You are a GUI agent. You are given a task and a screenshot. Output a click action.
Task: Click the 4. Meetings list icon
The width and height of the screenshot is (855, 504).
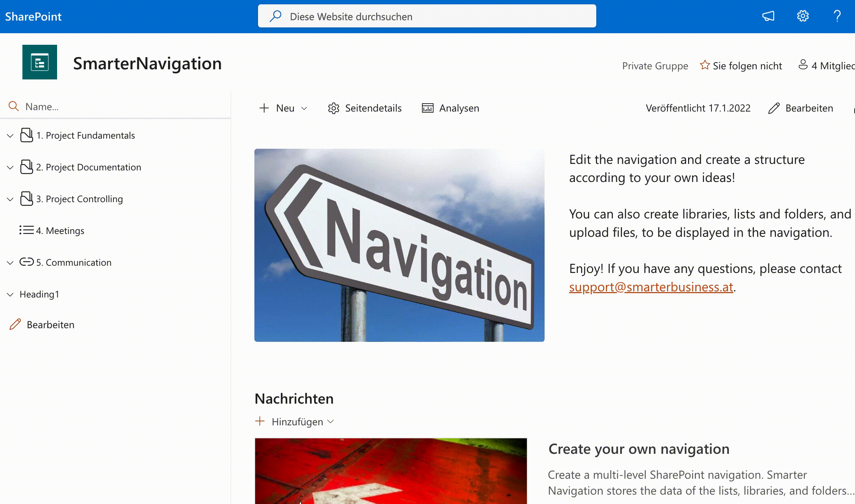(x=26, y=230)
